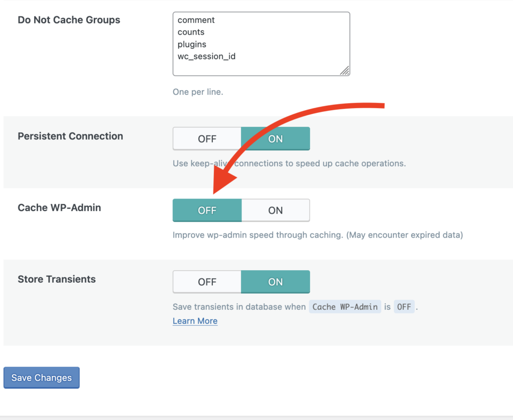The image size is (513, 420).
Task: Enable Cache WP-Admin with ON button
Action: point(276,211)
